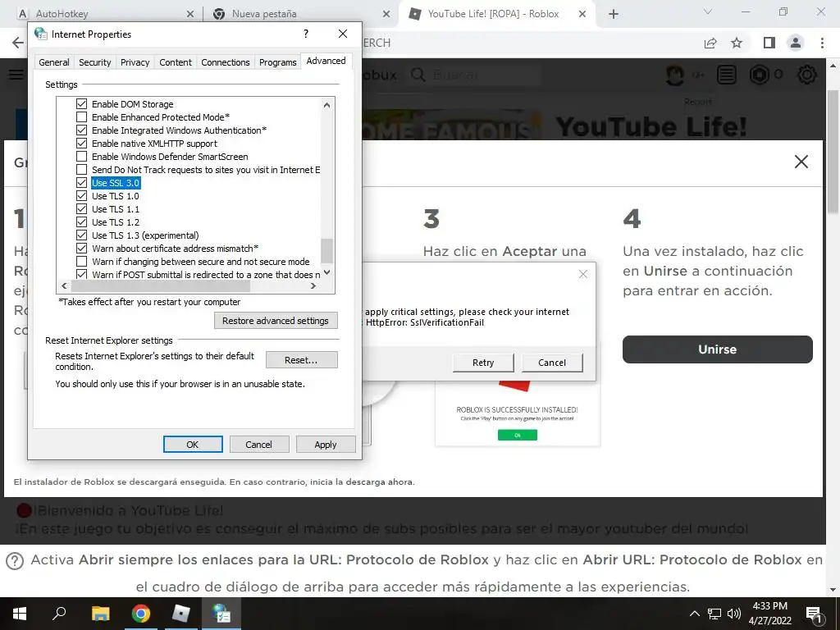Uncheck Use SSL 3.0
Screen dimensions: 840x630
pos(81,183)
